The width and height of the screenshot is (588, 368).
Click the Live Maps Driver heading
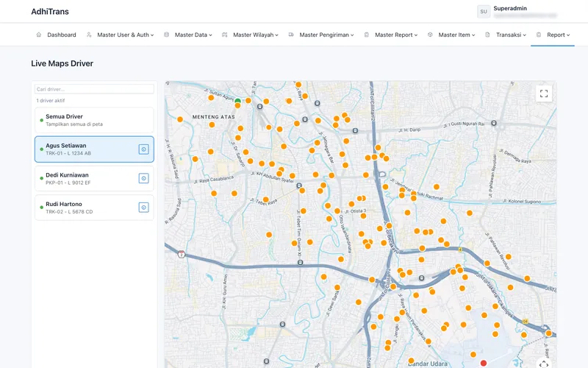(x=62, y=63)
